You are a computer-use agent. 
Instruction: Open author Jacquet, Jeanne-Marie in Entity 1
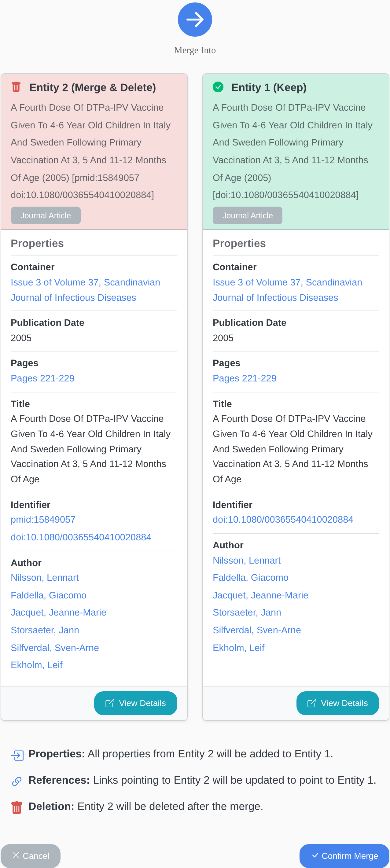pos(260,595)
